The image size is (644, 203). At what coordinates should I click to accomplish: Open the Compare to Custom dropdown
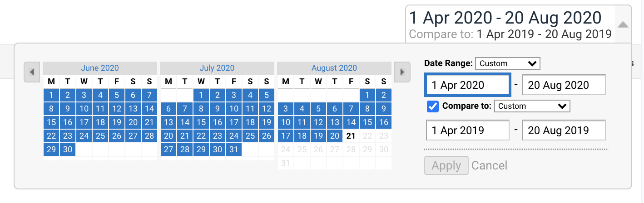pos(532,106)
